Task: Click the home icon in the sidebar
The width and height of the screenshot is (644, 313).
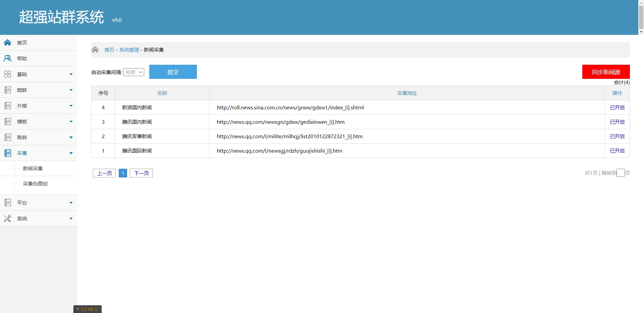Action: (7, 43)
